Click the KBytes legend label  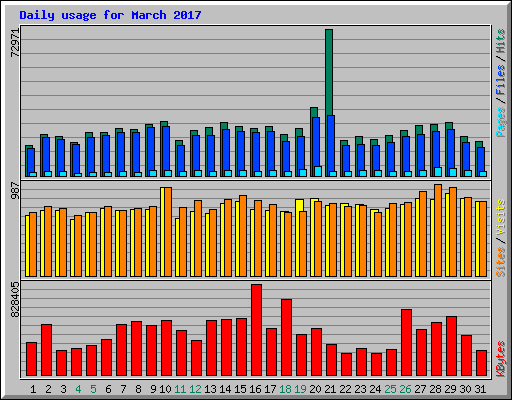(501, 359)
